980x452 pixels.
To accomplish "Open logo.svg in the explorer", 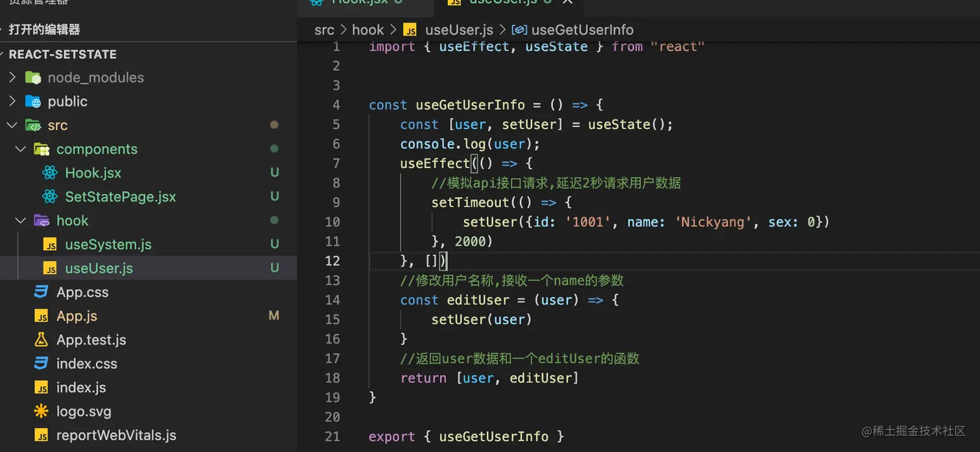I will coord(84,411).
